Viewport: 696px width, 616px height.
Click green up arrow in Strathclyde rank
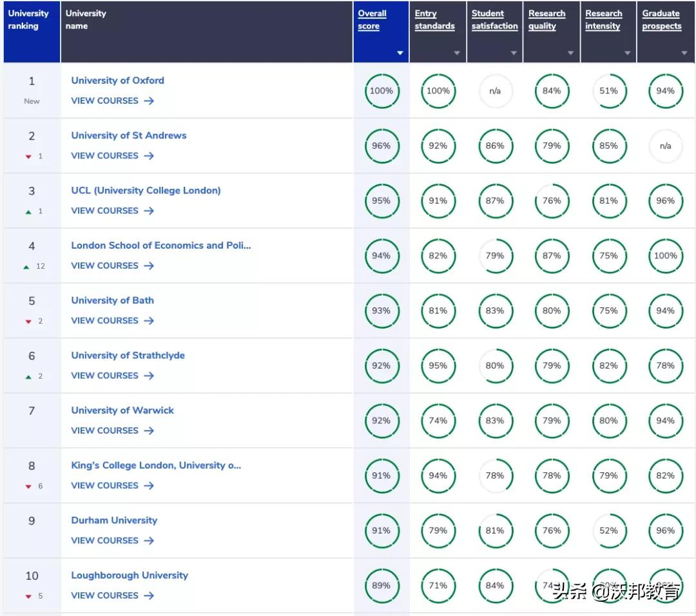[28, 377]
